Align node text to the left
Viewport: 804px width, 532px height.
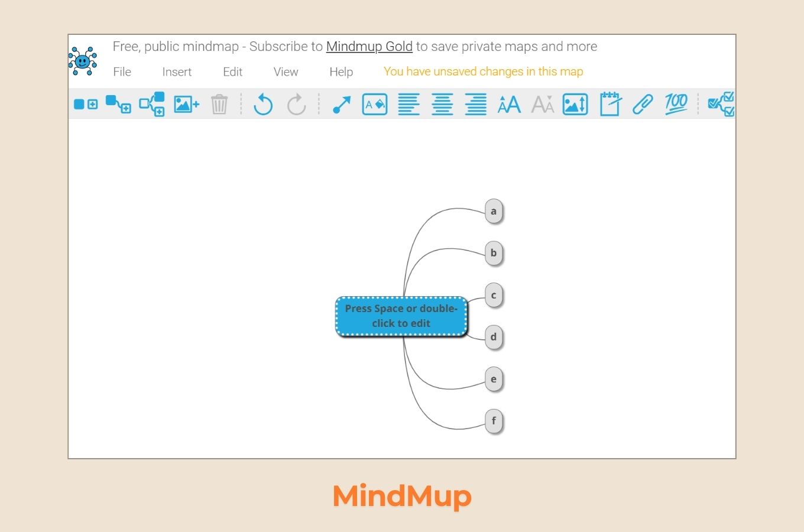click(409, 105)
